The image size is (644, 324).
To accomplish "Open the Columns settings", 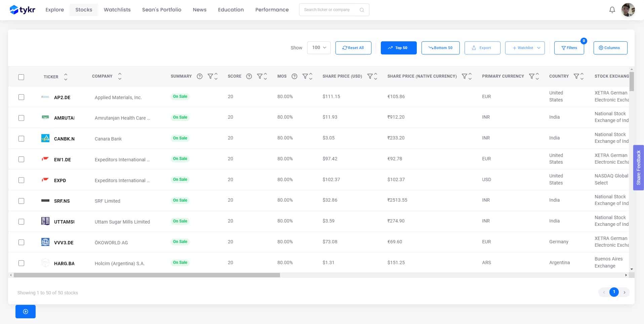I will pyautogui.click(x=610, y=48).
